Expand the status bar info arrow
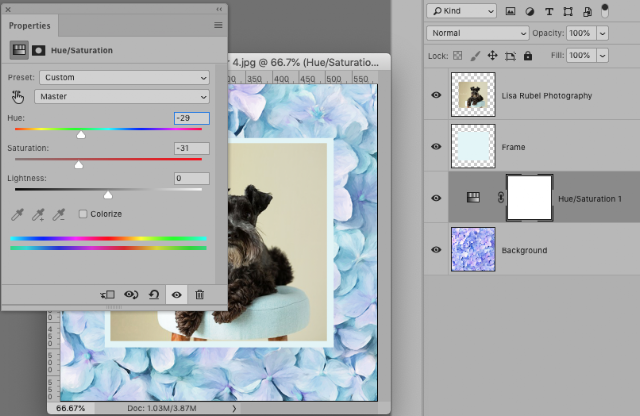The height and width of the screenshot is (416, 640). [234, 408]
